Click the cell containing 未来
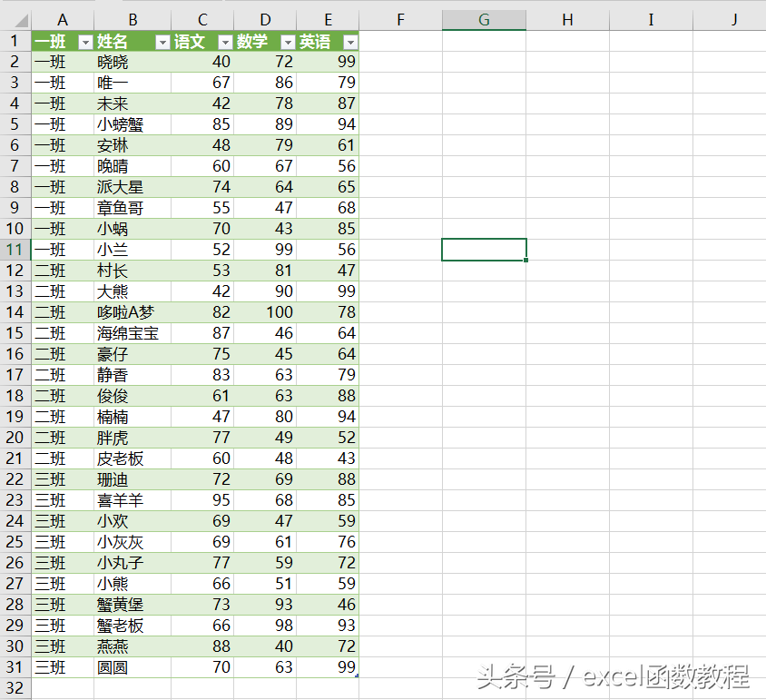Image resolution: width=766 pixels, height=700 pixels. (x=133, y=104)
